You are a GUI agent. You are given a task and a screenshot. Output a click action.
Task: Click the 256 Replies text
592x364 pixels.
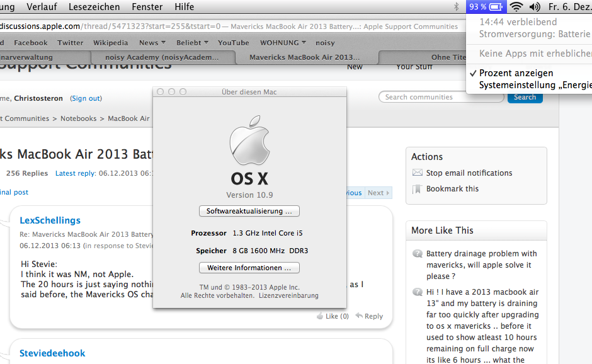click(x=27, y=173)
